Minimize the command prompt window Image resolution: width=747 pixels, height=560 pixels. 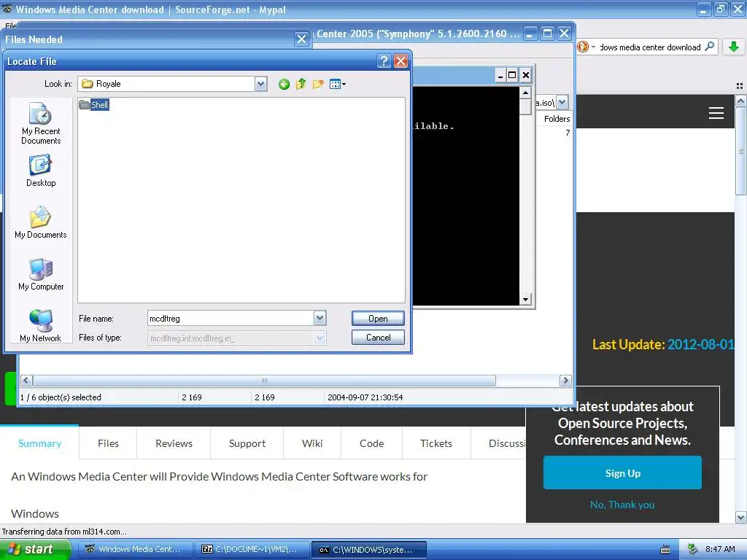click(500, 75)
